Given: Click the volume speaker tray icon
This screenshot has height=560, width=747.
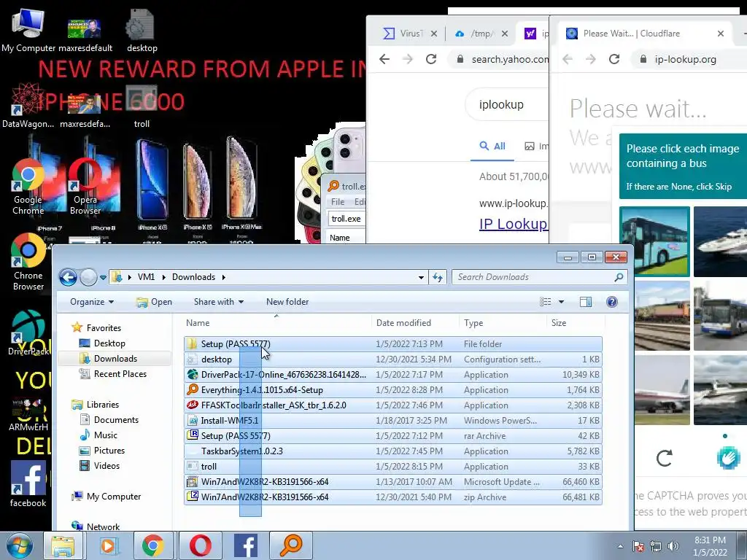Looking at the screenshot, I should click(x=673, y=546).
